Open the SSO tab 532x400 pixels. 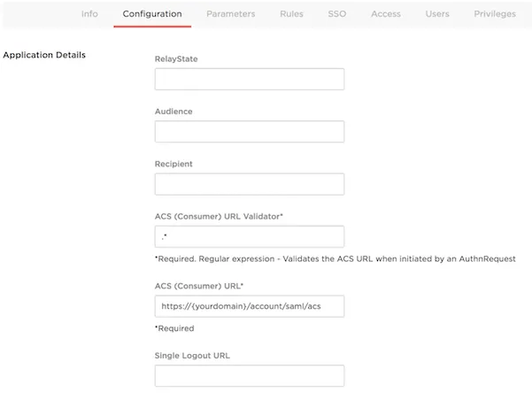pos(337,14)
